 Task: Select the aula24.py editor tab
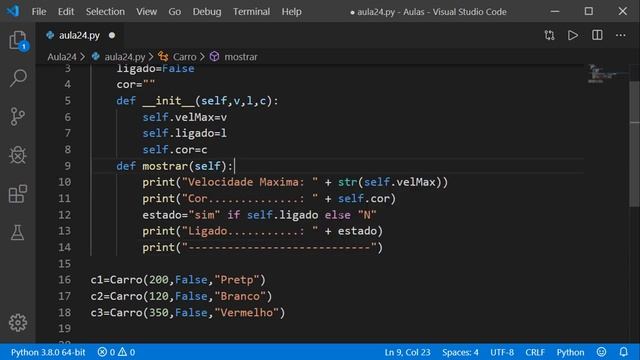pos(80,36)
